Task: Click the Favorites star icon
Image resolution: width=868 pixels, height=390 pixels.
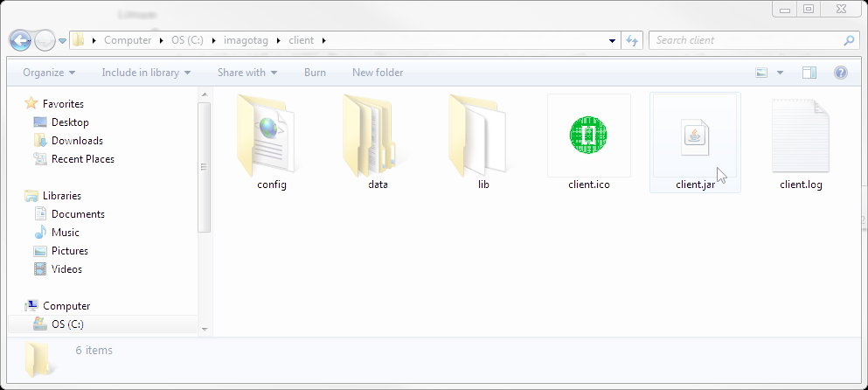Action: [x=31, y=103]
